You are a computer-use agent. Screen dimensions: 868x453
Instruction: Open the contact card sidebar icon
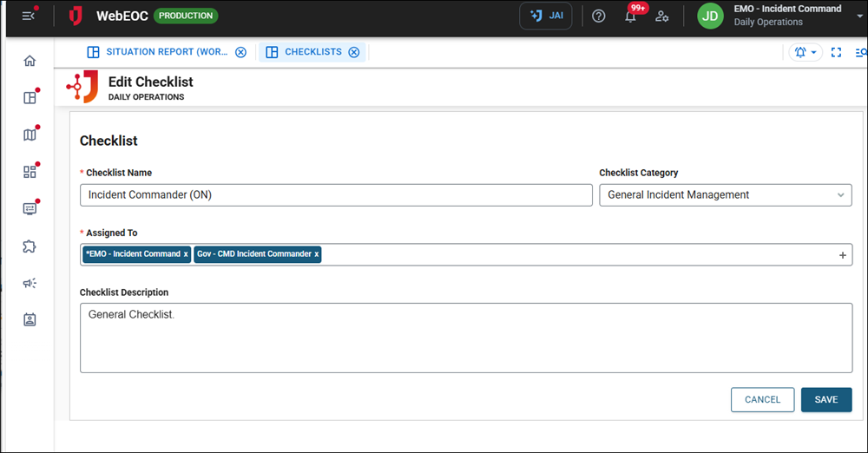click(30, 319)
